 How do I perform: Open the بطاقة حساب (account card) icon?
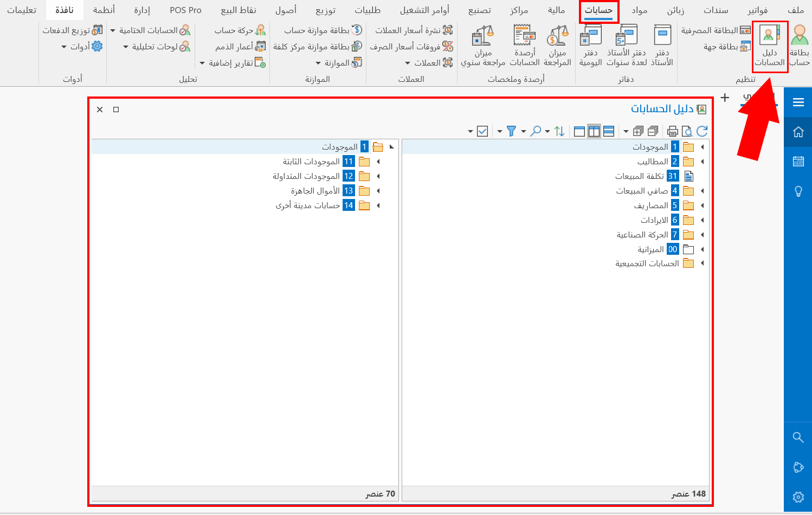coord(798,43)
